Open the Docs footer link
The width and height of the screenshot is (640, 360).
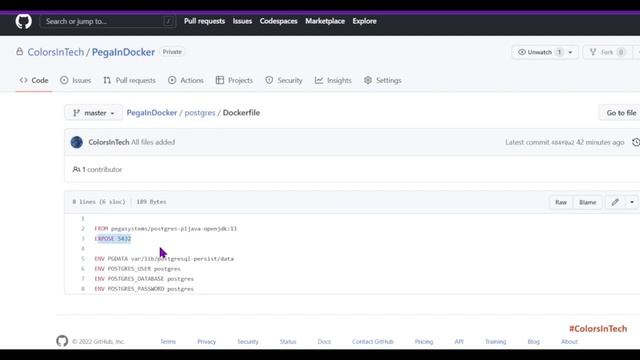pyautogui.click(x=324, y=342)
